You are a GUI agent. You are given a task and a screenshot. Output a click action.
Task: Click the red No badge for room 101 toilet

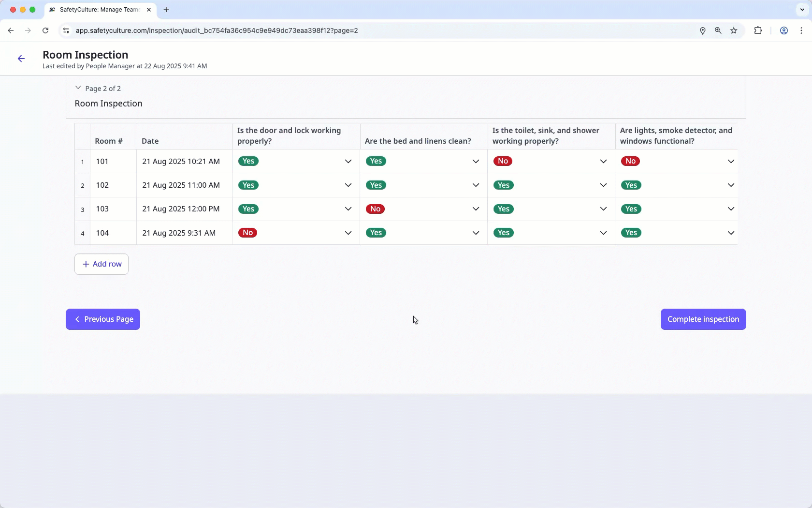503,161
